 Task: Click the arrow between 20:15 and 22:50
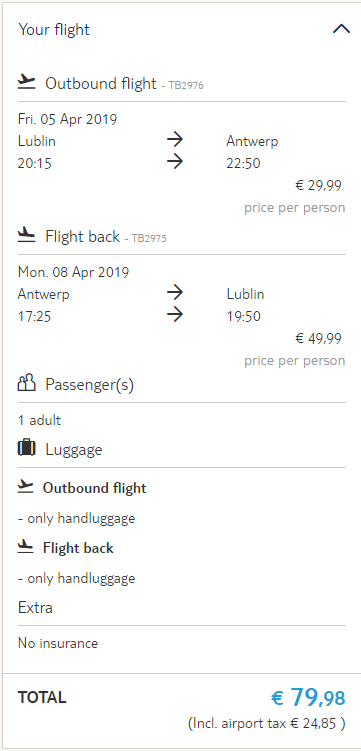coord(175,162)
